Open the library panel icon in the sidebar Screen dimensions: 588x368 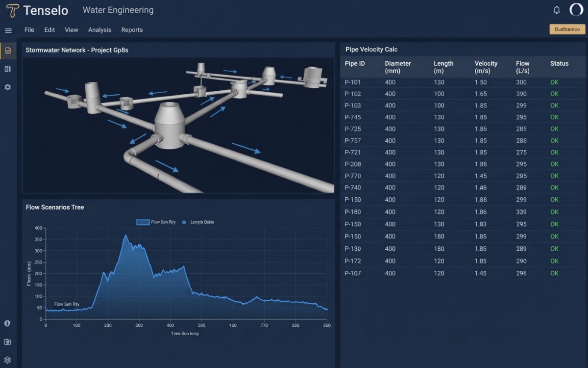coord(7,69)
